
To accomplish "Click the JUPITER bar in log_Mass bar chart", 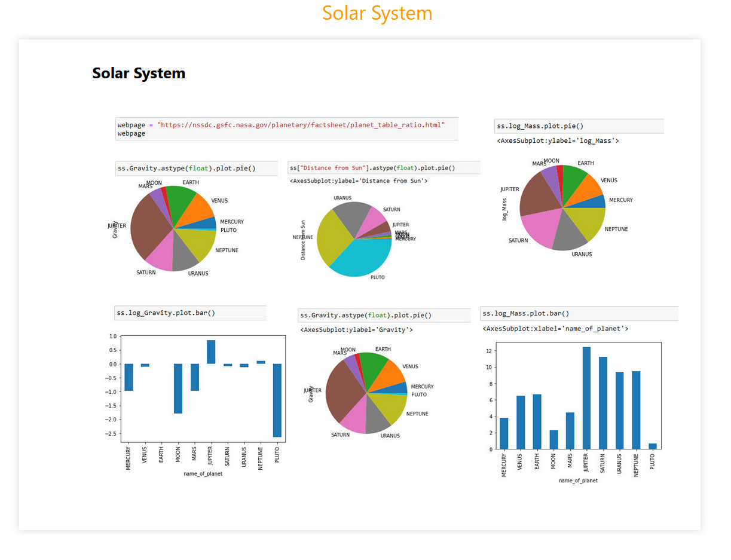I will pos(586,398).
